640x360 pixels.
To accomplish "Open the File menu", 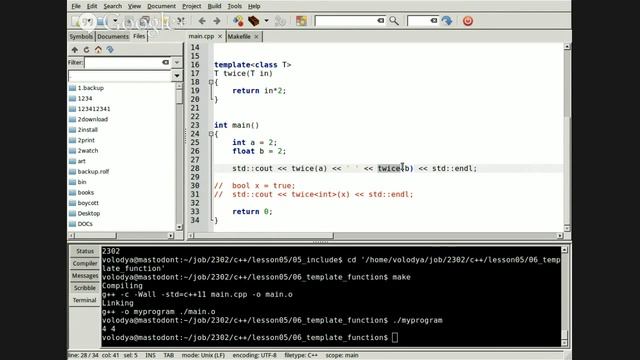I will pos(76,6).
